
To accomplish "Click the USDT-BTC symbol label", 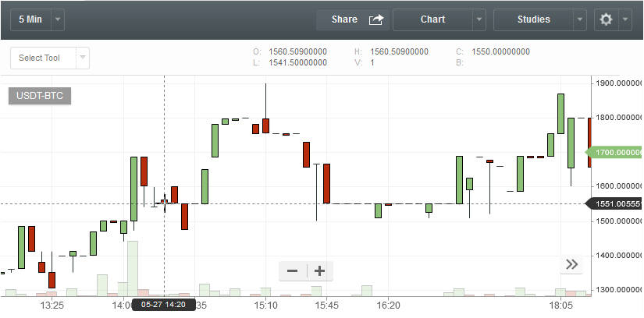I will pos(40,96).
